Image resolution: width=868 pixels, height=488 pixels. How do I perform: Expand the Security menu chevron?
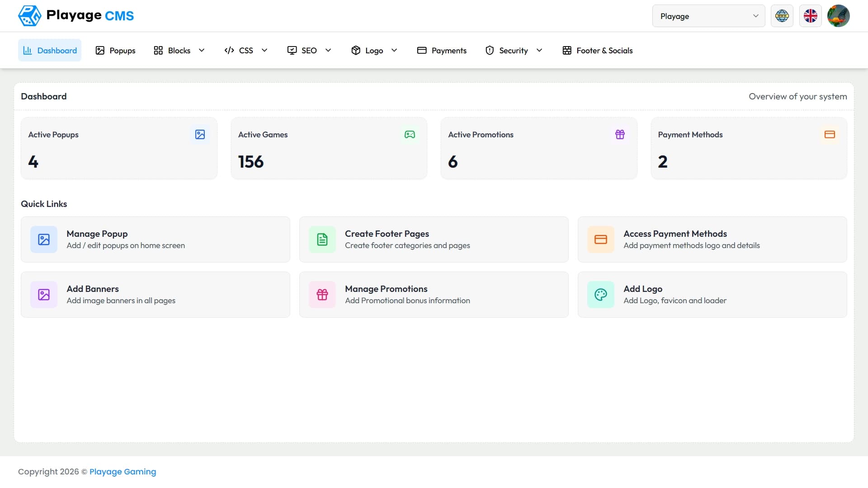tap(539, 50)
